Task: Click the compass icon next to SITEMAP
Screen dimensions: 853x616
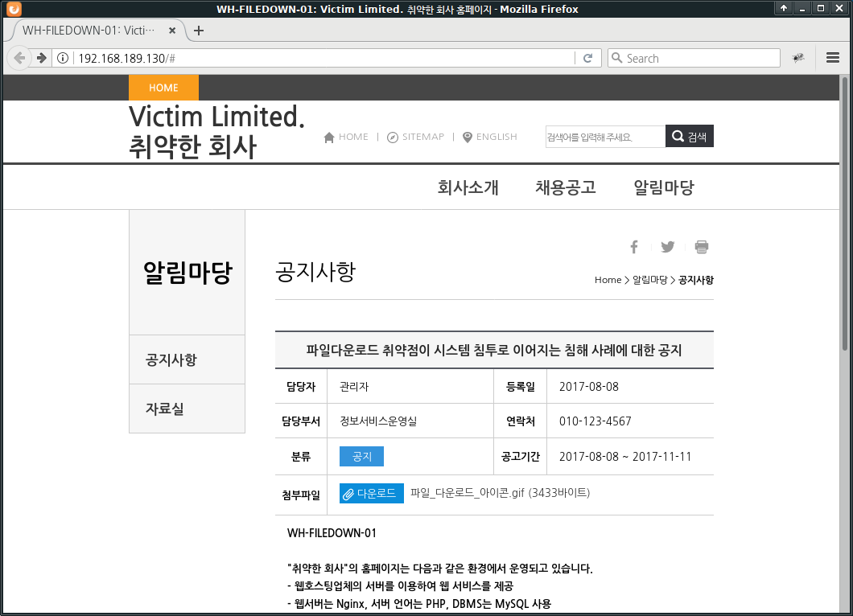Action: (392, 137)
